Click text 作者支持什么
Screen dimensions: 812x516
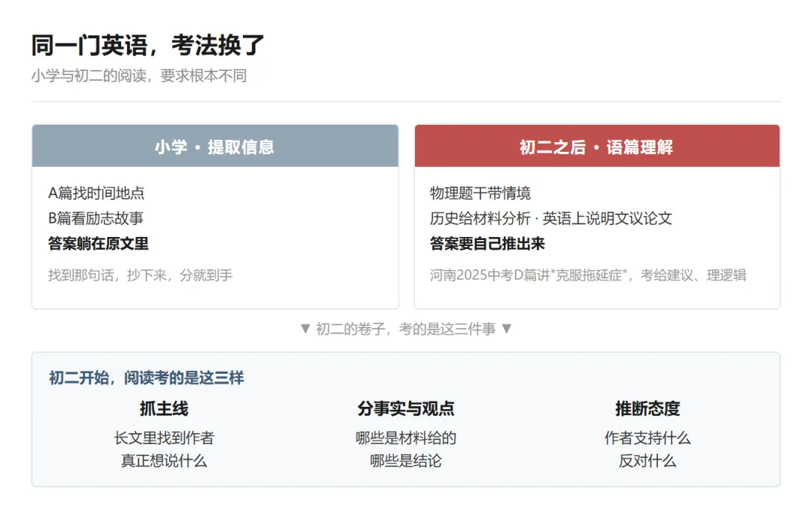[647, 438]
